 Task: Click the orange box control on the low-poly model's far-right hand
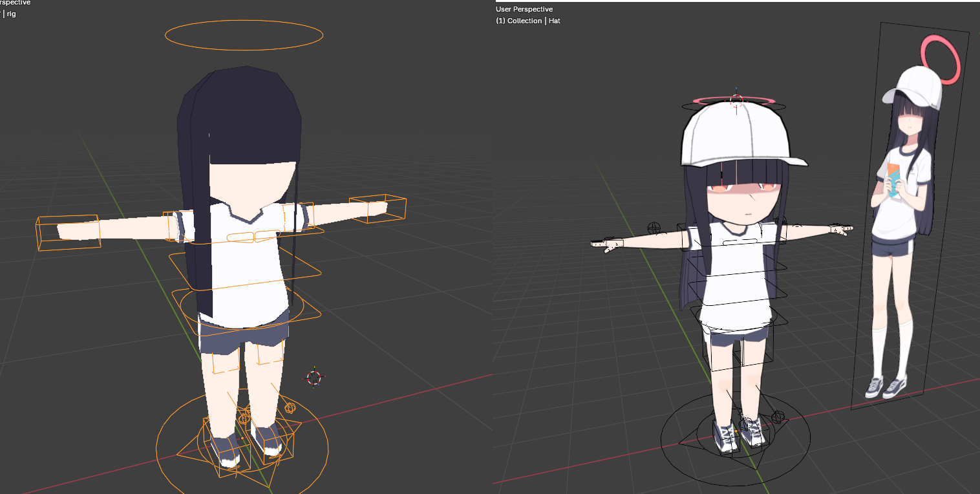coord(378,208)
